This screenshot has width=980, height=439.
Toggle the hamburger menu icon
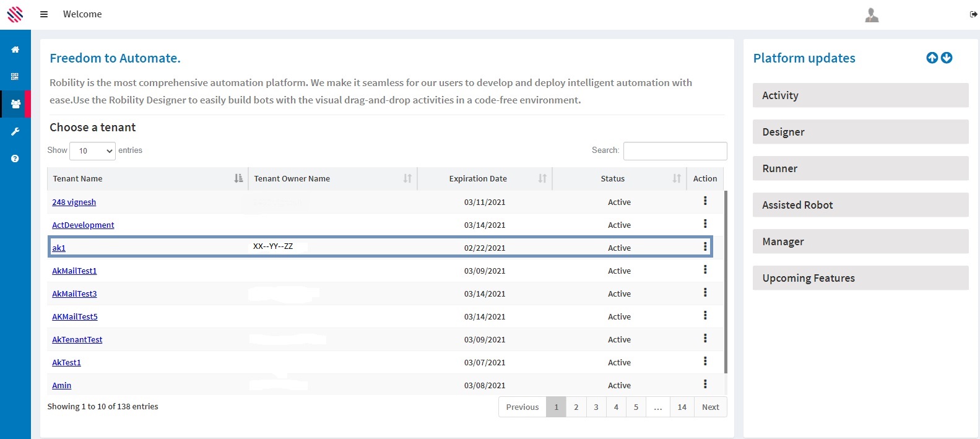point(44,14)
